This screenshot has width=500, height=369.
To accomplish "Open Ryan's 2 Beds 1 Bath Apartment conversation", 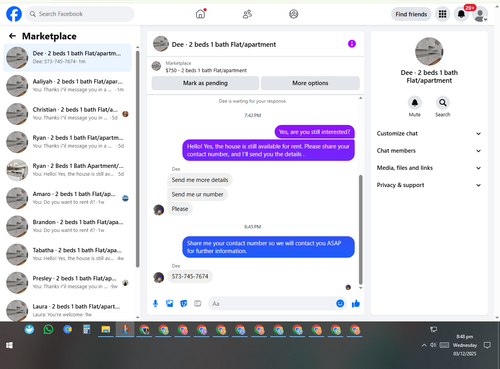I will click(67, 170).
